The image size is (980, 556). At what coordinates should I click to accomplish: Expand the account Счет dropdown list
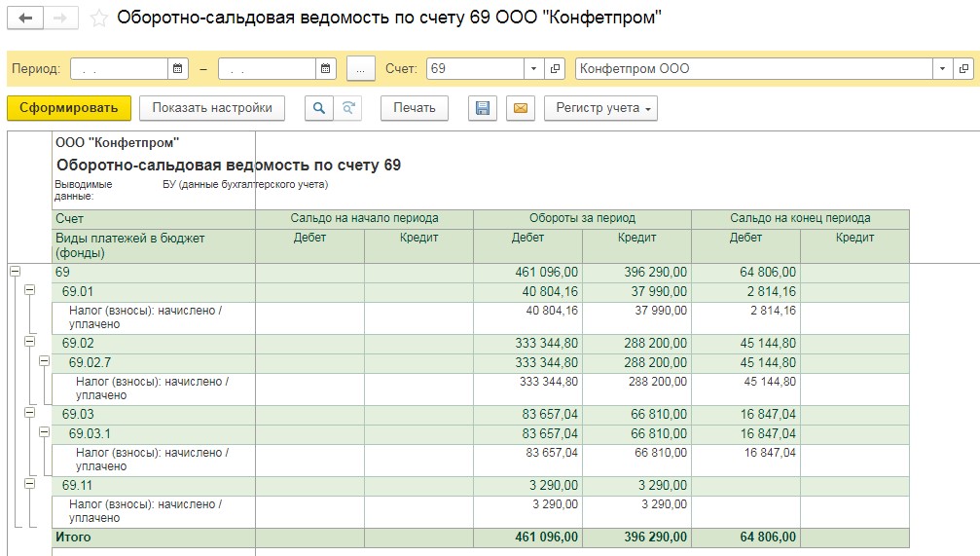click(533, 69)
